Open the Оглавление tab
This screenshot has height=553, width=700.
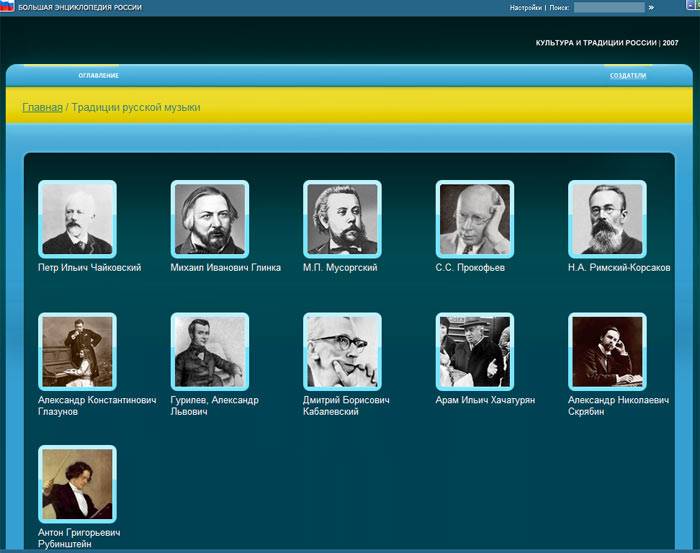coord(99,75)
